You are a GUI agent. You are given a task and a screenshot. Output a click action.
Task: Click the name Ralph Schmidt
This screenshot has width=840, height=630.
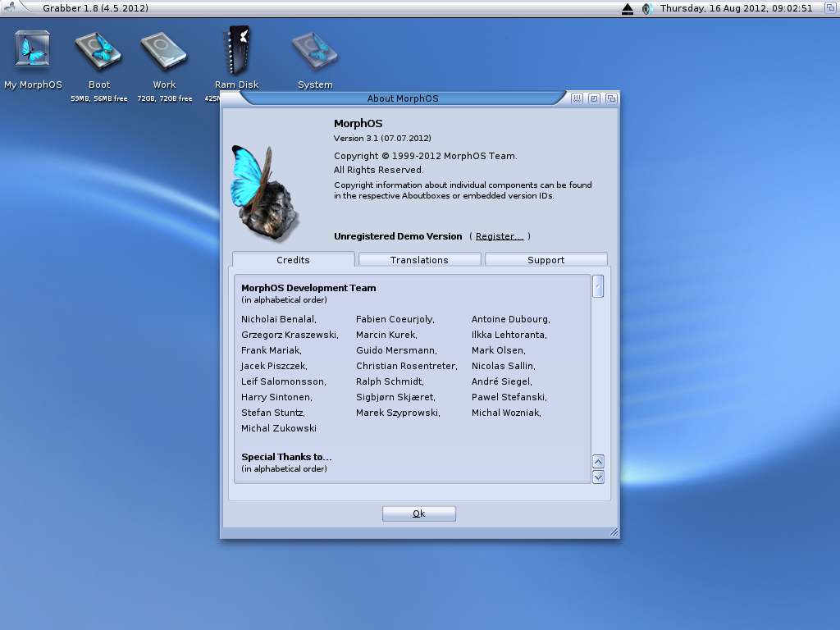[x=390, y=381]
